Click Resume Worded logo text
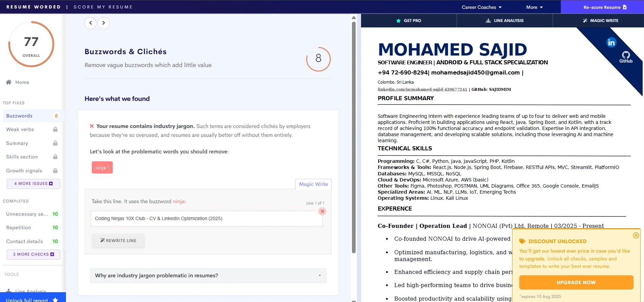This screenshot has width=644, height=302. (33, 7)
